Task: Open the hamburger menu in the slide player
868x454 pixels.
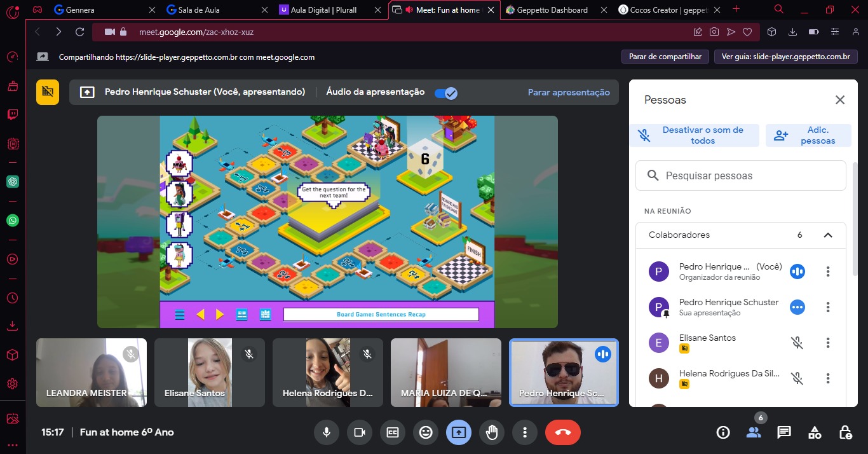Action: [x=180, y=314]
